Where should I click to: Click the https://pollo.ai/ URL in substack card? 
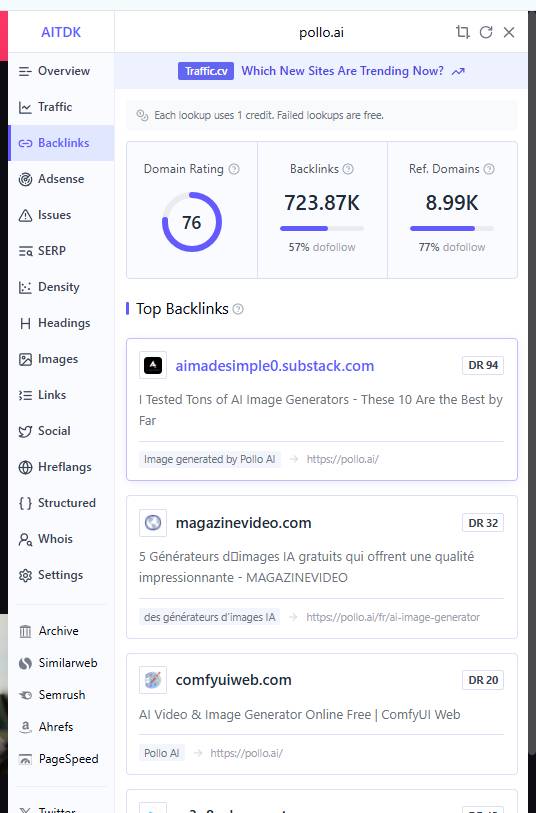pos(343,459)
